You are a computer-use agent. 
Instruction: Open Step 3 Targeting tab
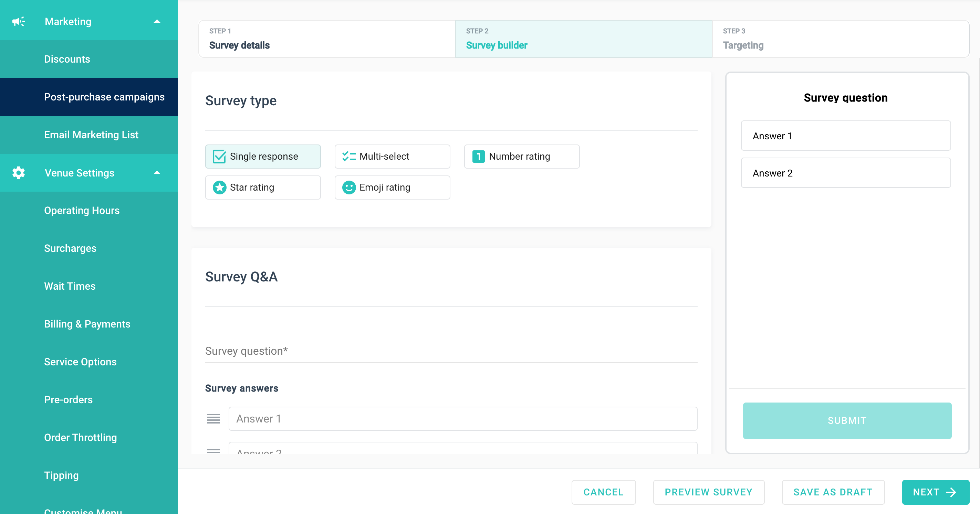840,39
